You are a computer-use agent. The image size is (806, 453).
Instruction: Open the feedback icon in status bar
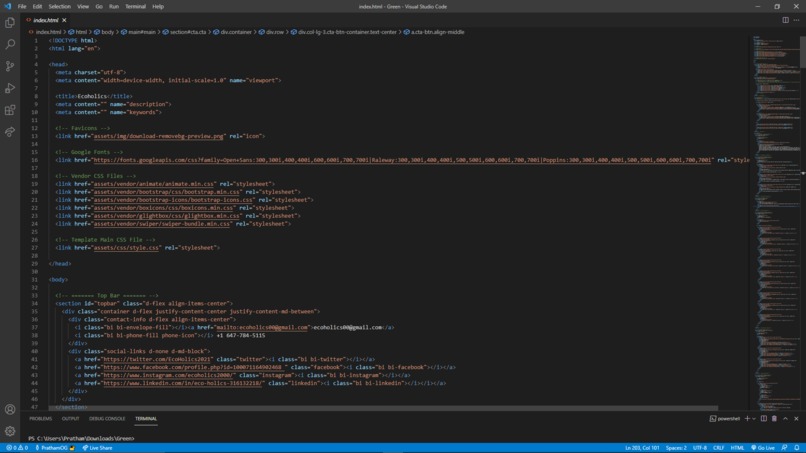click(784, 448)
